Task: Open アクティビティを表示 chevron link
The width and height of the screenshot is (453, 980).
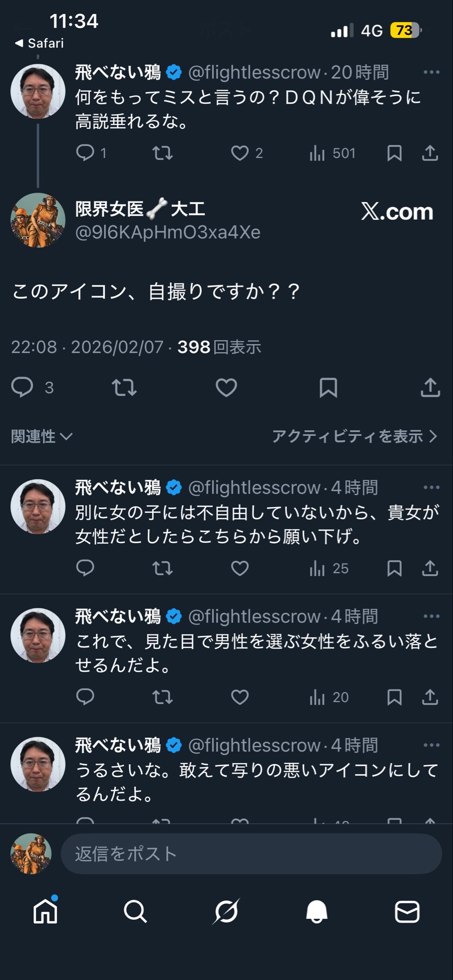Action: point(354,436)
